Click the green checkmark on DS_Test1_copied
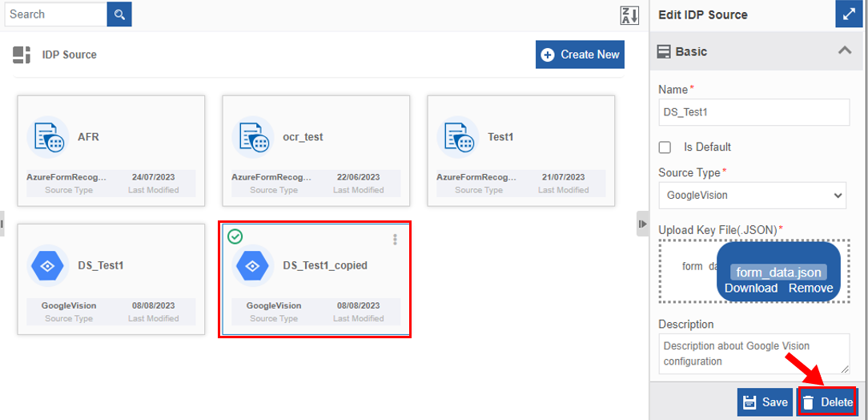Viewport: 868px width, 420px height. coord(235,237)
